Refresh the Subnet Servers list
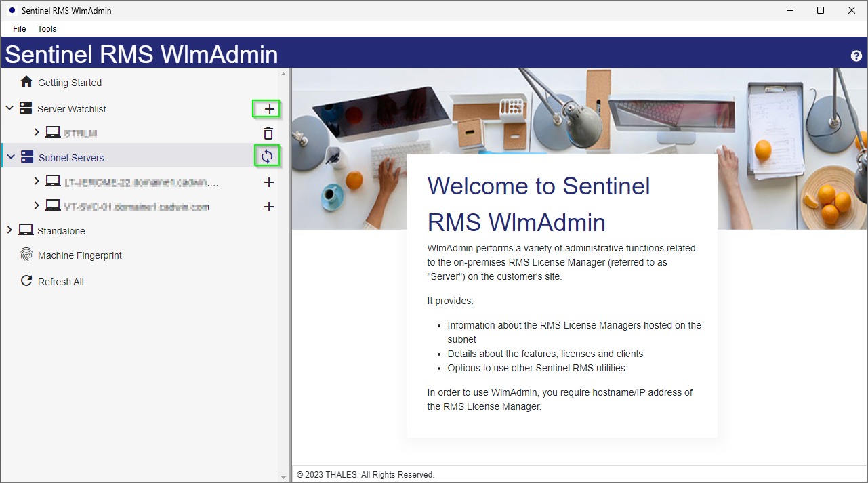Image resolution: width=868 pixels, height=483 pixels. point(267,157)
